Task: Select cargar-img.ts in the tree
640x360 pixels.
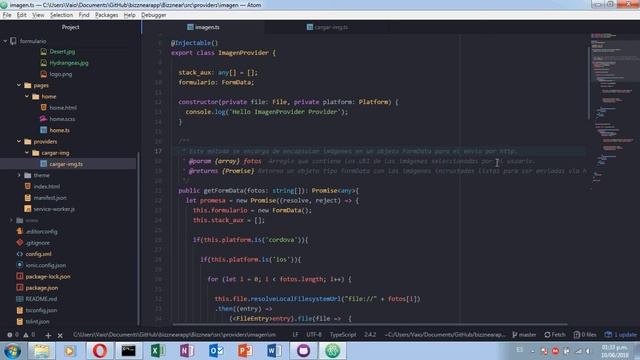Action: pos(66,164)
